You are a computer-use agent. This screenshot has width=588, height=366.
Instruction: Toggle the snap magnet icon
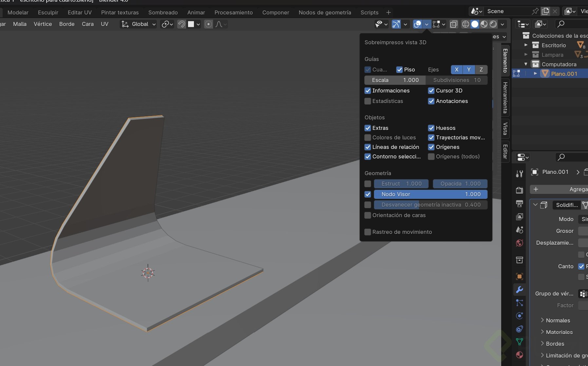pyautogui.click(x=181, y=24)
